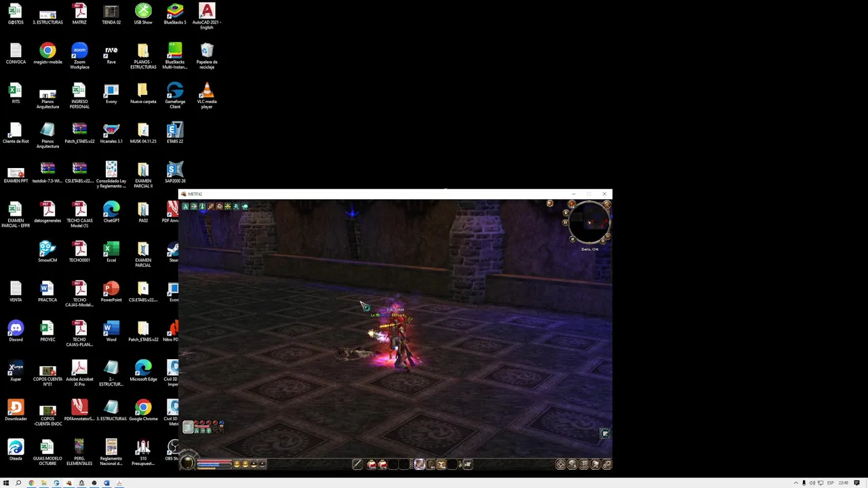Use the first red potion quickslot

click(x=372, y=464)
